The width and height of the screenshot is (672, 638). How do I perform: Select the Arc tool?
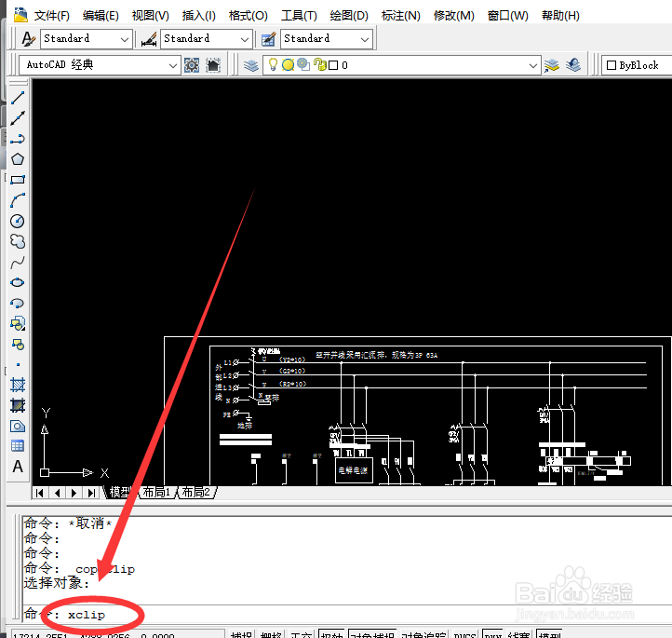pos(18,200)
